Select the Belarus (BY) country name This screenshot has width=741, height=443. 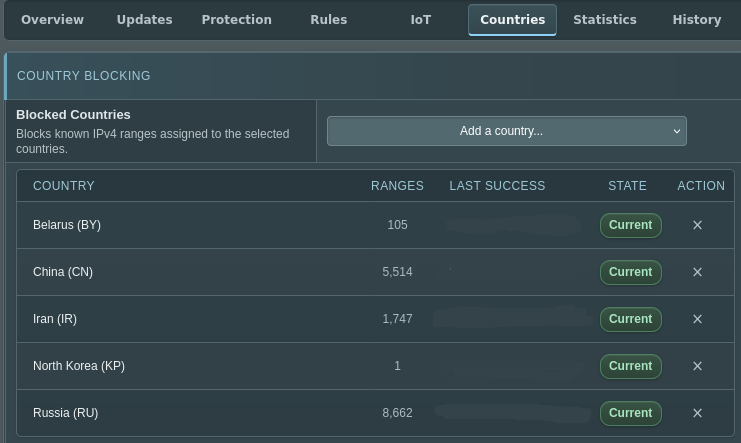[x=67, y=225]
